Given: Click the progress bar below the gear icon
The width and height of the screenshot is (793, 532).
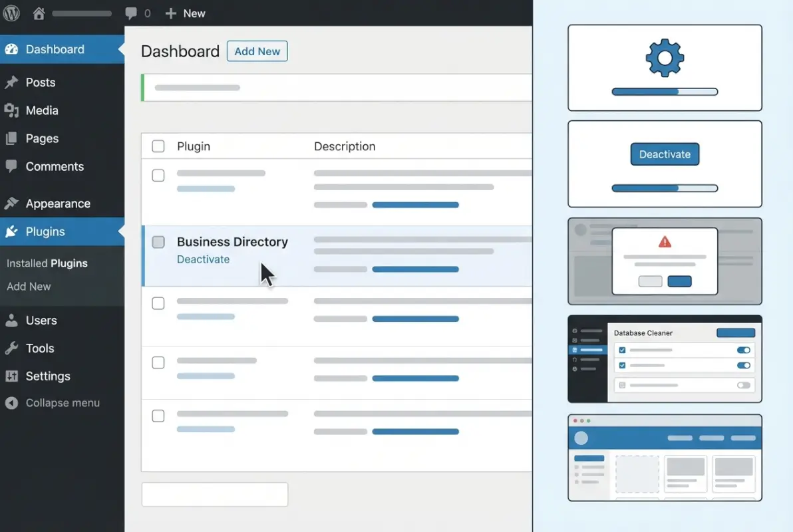Looking at the screenshot, I should coord(665,90).
